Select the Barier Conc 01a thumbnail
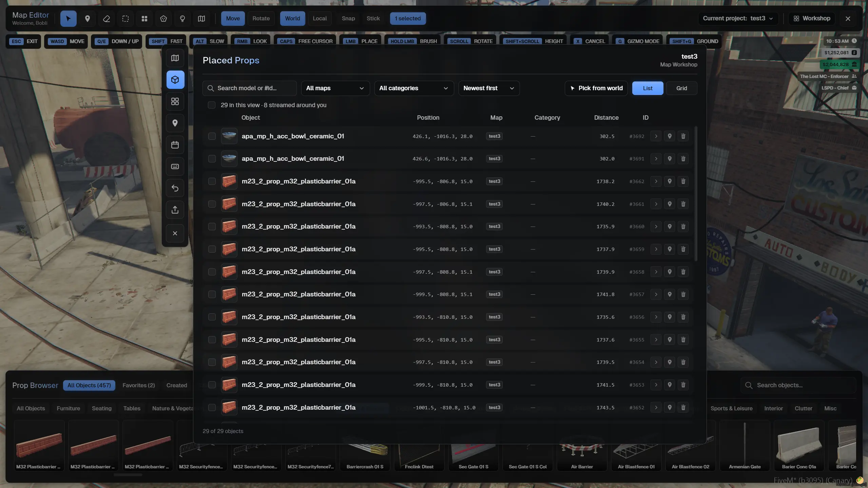 (x=799, y=445)
